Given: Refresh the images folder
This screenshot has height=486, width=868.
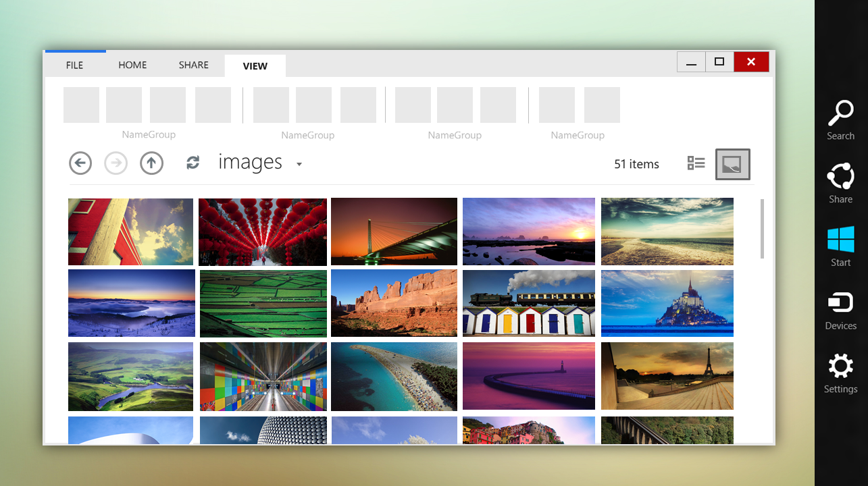Looking at the screenshot, I should 193,162.
